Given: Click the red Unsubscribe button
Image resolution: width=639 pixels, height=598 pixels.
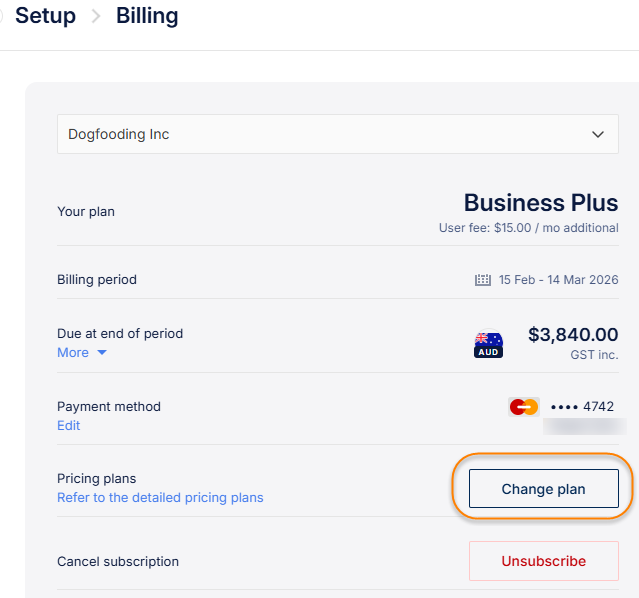Looking at the screenshot, I should coord(543,561).
